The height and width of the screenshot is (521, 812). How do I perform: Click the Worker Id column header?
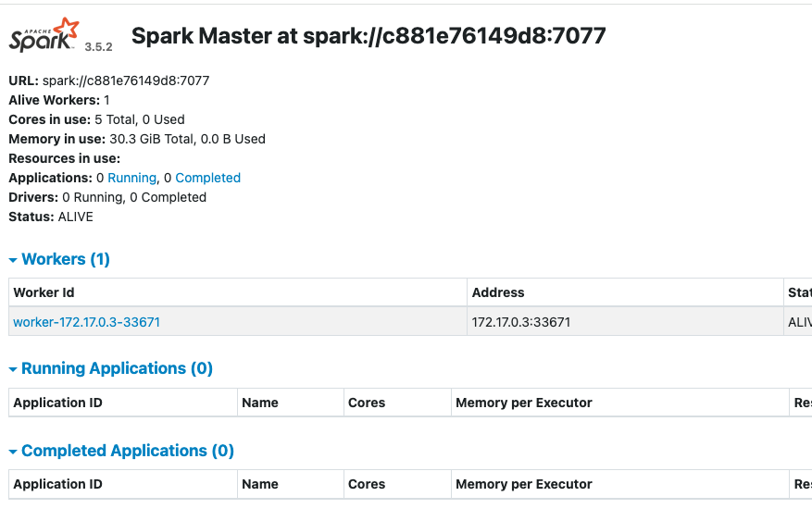coord(238,292)
